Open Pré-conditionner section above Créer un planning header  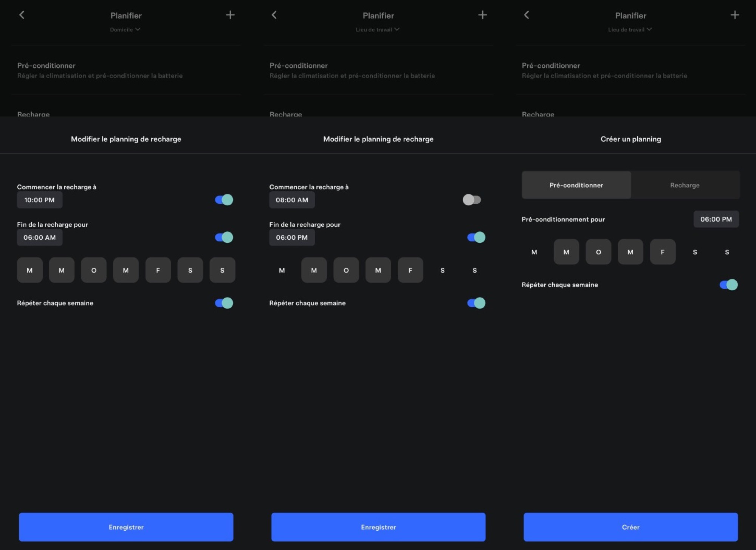tap(631, 70)
